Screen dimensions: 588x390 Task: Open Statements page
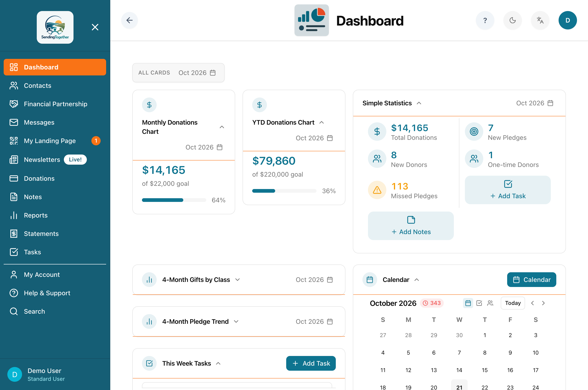[55, 234]
